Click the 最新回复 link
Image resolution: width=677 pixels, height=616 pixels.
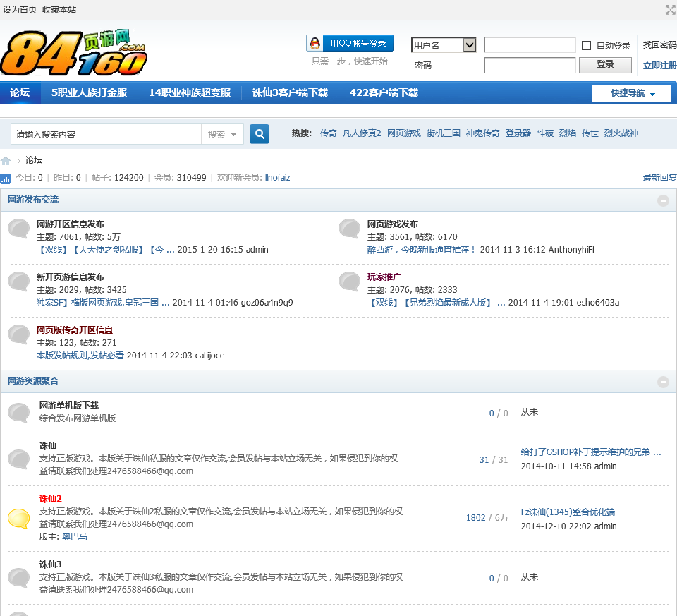(660, 178)
